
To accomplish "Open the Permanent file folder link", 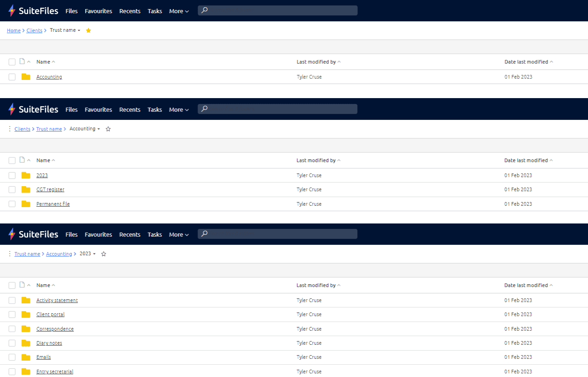I will [x=53, y=204].
